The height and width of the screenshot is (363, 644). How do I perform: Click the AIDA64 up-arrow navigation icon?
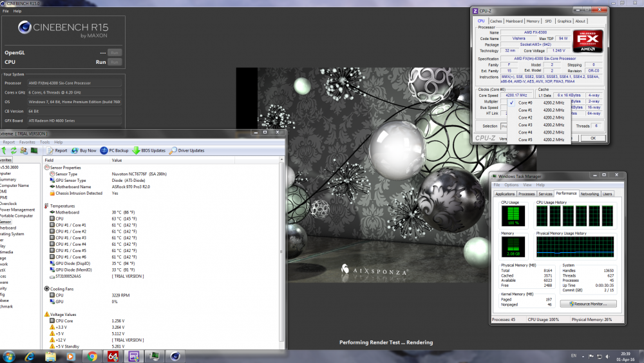click(4, 150)
